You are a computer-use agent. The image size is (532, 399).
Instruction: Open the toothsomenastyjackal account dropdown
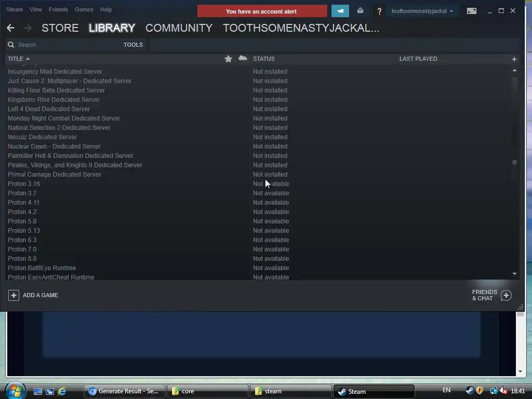tap(422, 11)
